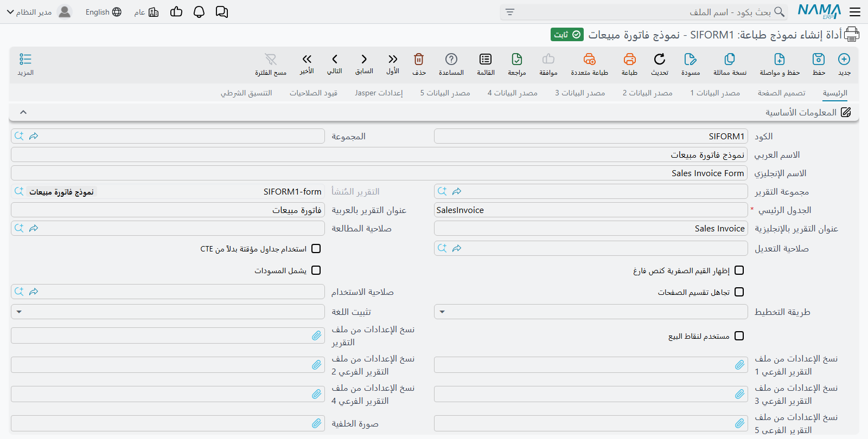
Task: Open notifications bell icon
Action: coord(199,12)
